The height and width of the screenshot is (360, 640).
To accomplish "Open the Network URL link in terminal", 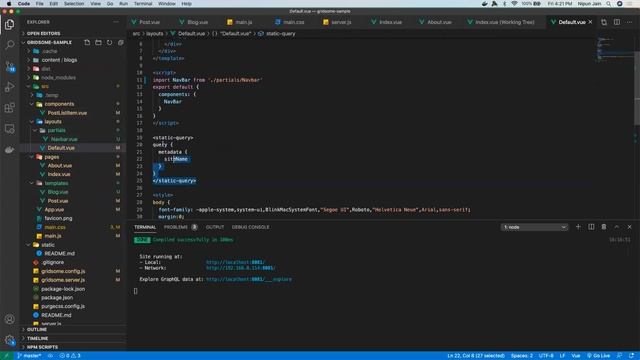I will (x=240, y=268).
